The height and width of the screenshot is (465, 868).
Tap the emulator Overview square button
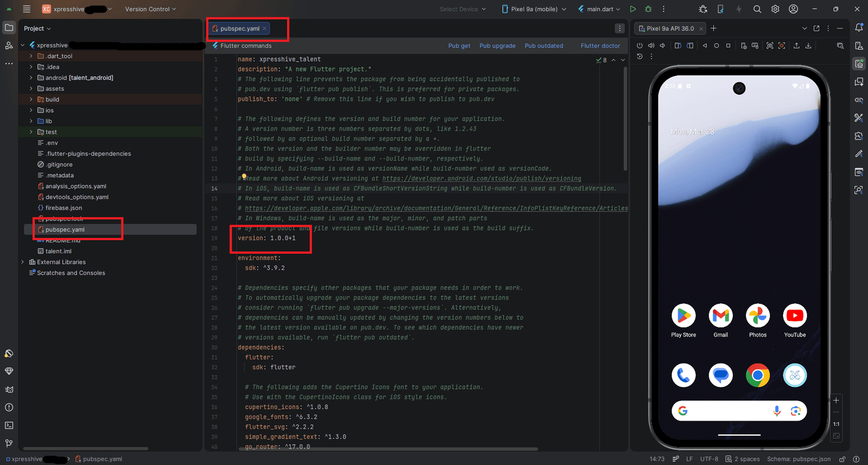(x=728, y=46)
